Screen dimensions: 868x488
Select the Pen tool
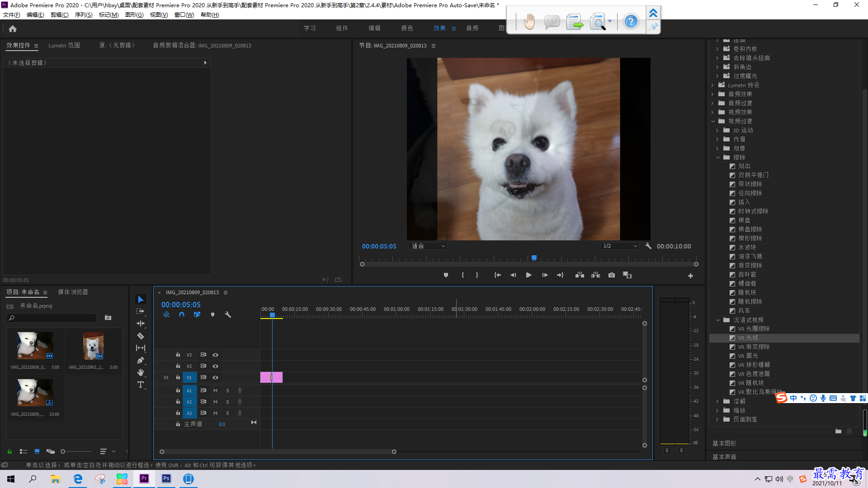tap(141, 360)
